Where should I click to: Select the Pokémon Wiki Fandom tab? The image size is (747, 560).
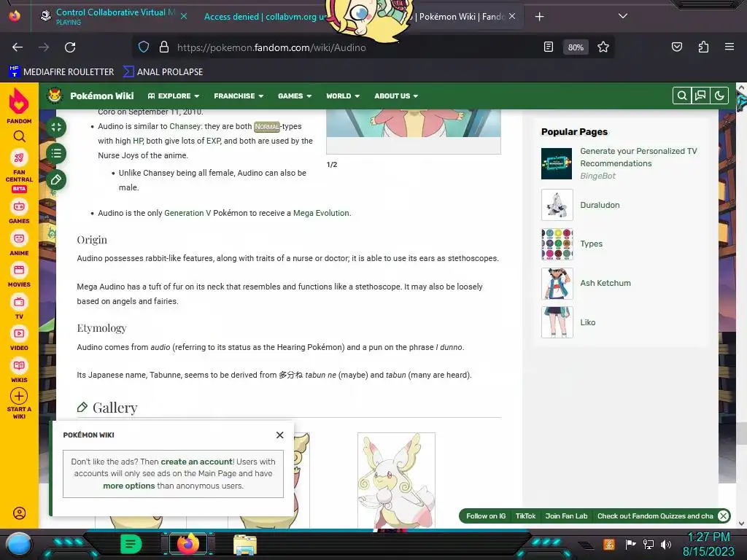460,17
